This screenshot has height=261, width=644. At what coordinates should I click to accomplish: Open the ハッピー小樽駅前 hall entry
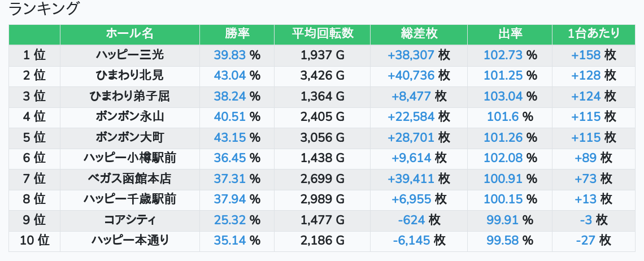130,158
